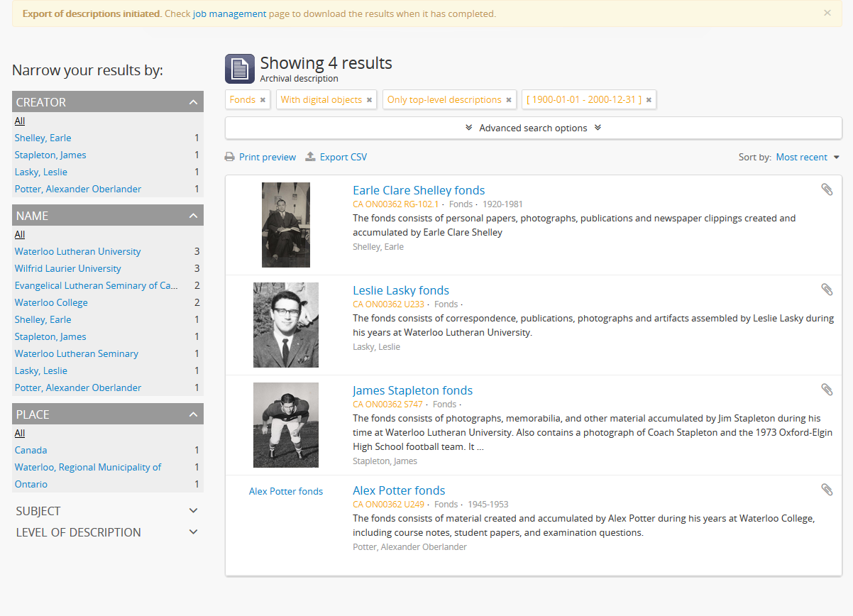Viewport: 853px width, 616px height.
Task: Open Print preview
Action: (x=260, y=157)
